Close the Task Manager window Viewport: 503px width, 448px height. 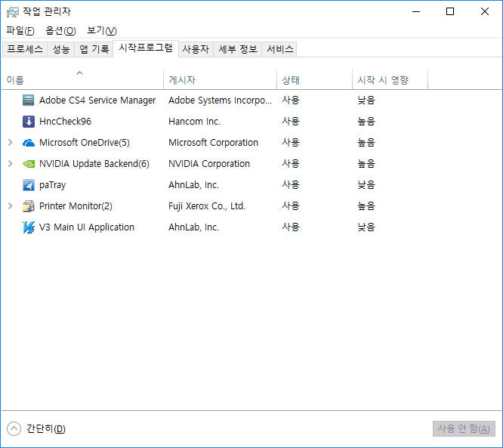485,12
